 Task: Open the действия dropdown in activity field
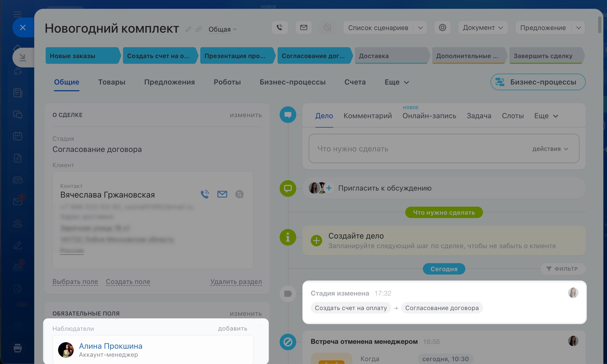(550, 149)
